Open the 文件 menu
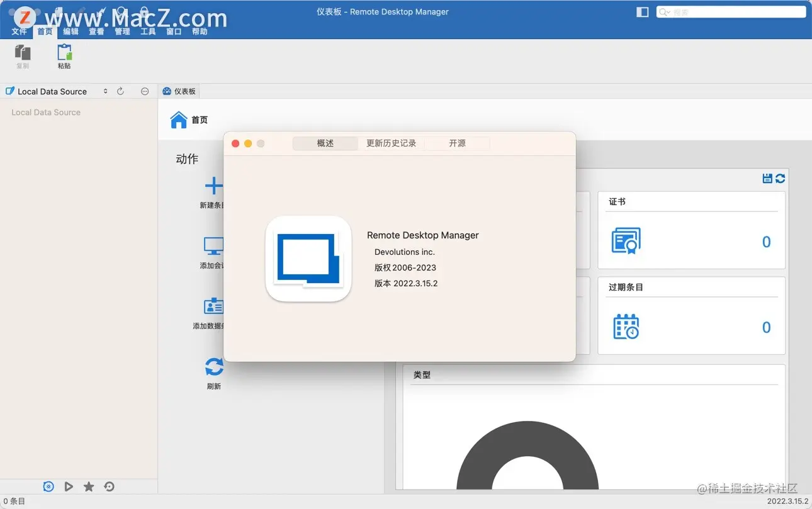Image resolution: width=812 pixels, height=509 pixels. point(20,31)
